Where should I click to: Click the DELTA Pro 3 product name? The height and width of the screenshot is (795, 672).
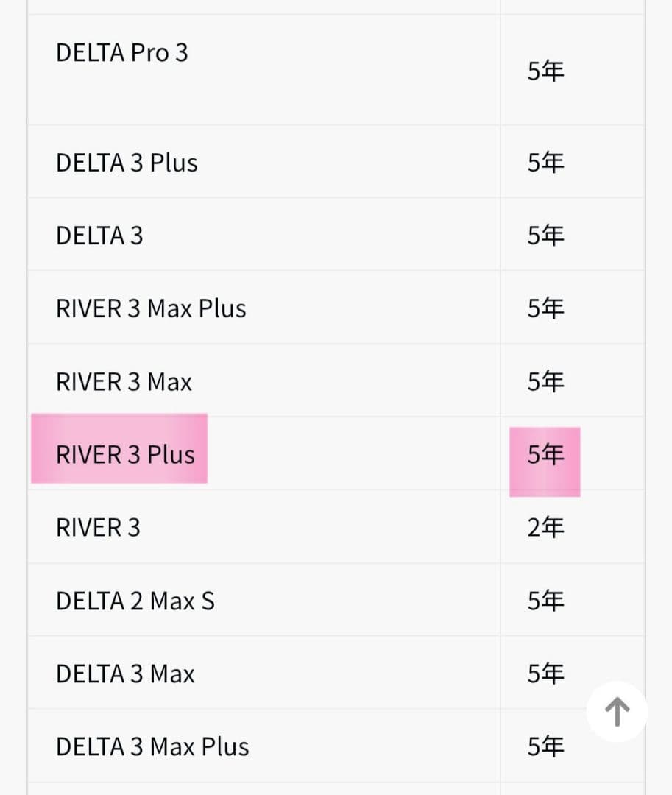coord(121,53)
